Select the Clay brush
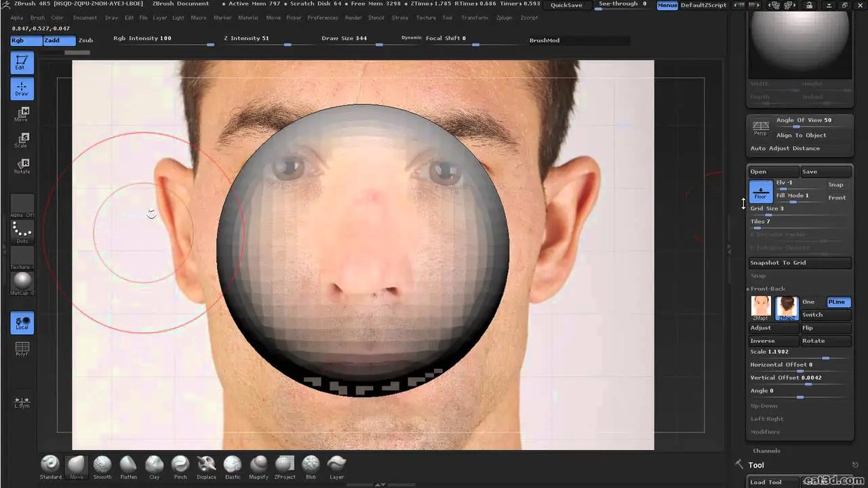This screenshot has height=488, width=868. (154, 466)
